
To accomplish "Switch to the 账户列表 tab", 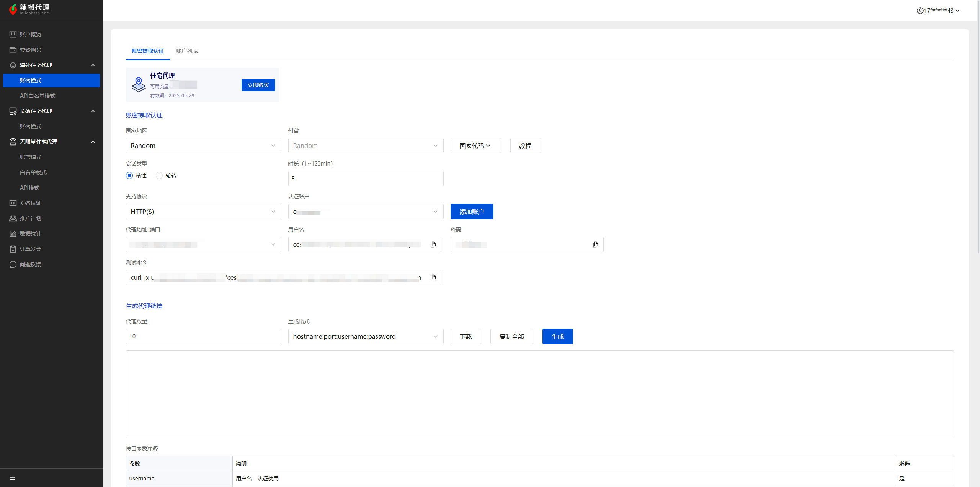I will (x=187, y=51).
